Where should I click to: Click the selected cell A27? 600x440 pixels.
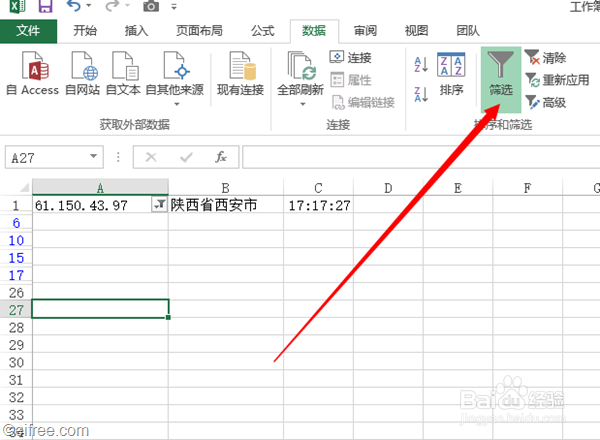100,309
